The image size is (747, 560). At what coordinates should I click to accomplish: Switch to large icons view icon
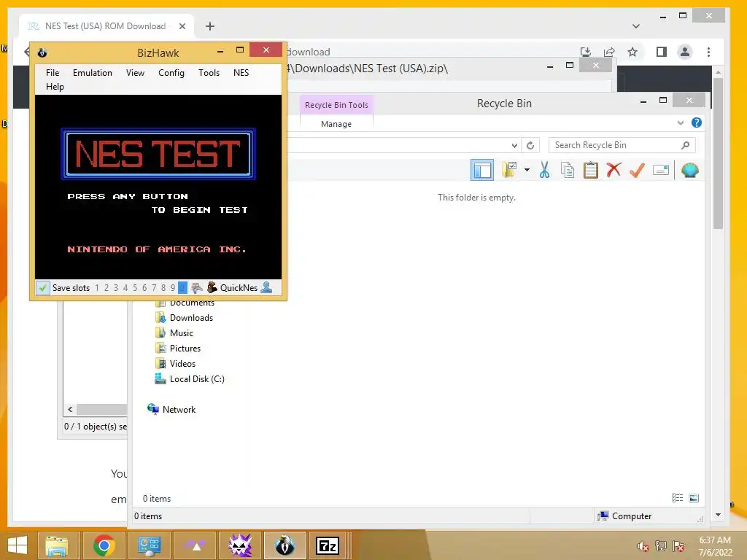(694, 498)
